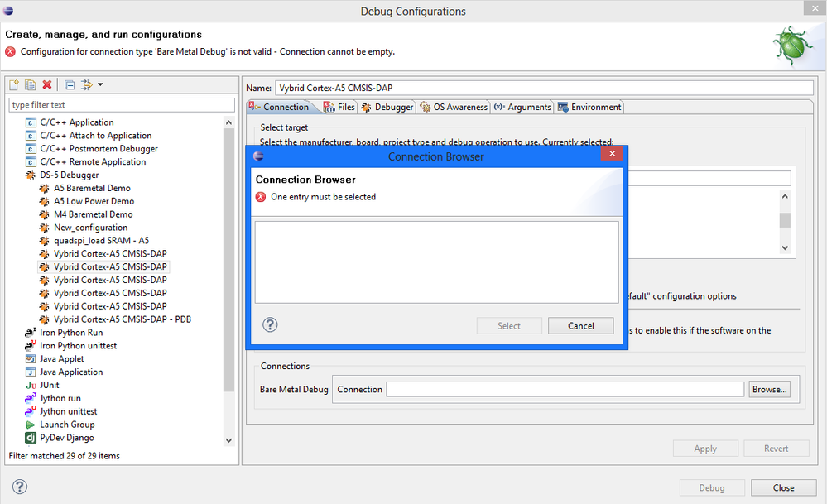Click the Jython unittest icon
827x504 pixels.
tap(31, 412)
